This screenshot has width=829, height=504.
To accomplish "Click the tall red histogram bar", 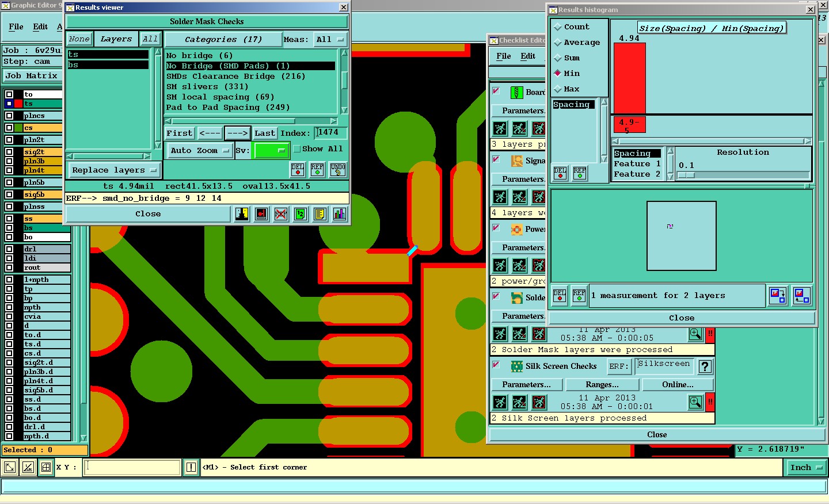I will [630, 78].
